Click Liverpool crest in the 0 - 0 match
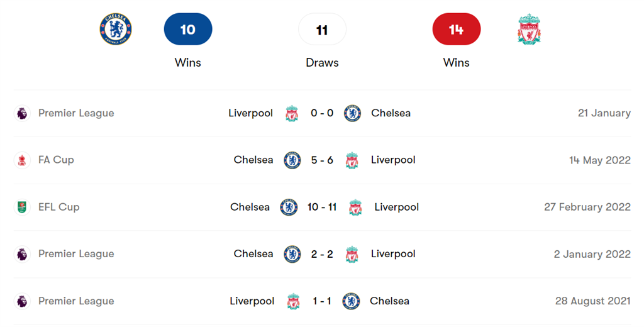Viewport: 644px width, 327px height. (292, 113)
